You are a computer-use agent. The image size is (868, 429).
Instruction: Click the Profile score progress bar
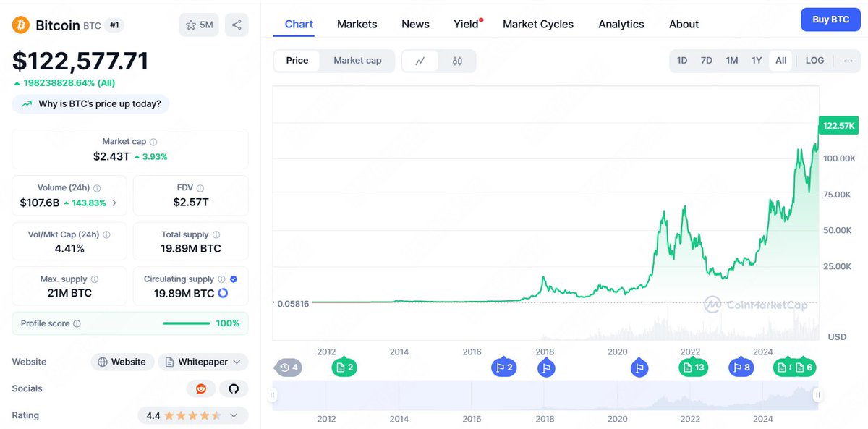tap(186, 323)
